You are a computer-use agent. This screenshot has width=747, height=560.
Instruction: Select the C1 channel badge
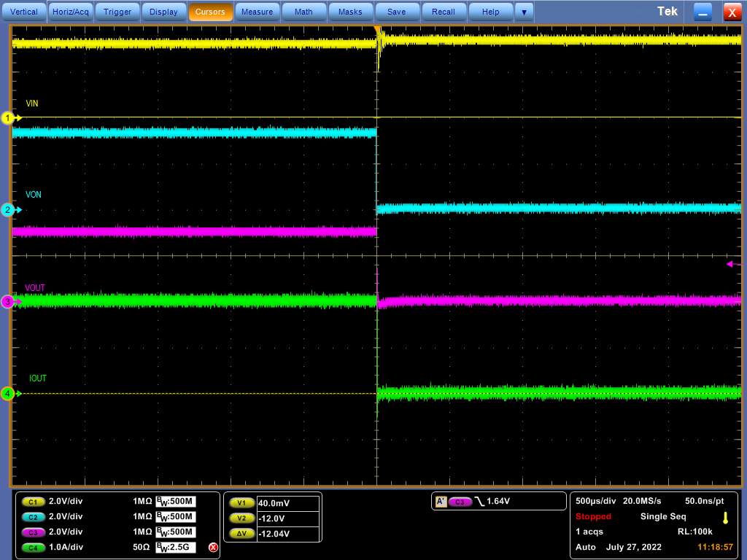tap(32, 502)
